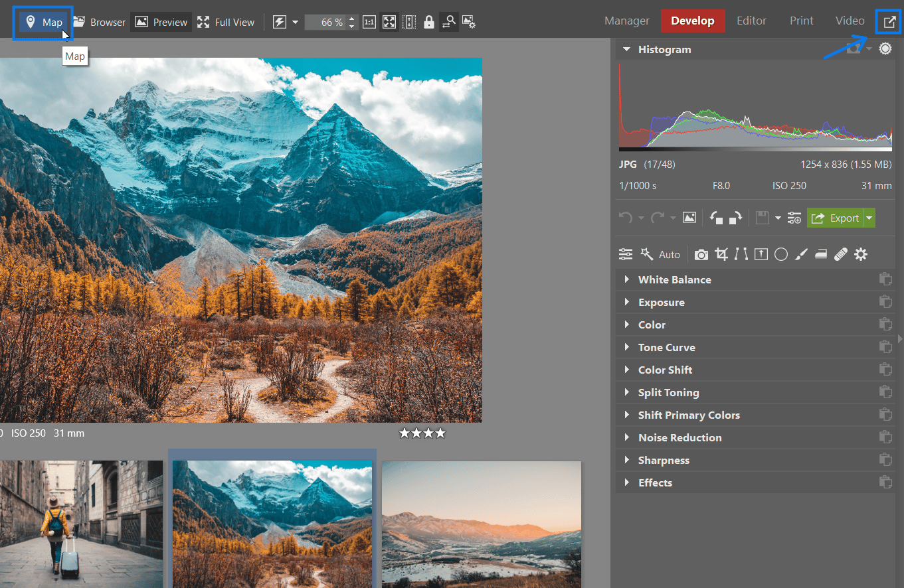
Task: Switch to the Editor tab
Action: click(x=751, y=21)
